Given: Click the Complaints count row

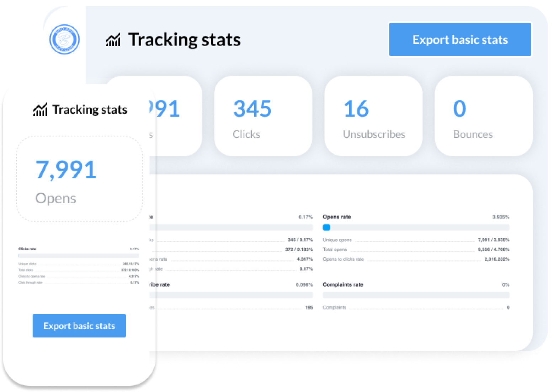Looking at the screenshot, I should [416, 307].
